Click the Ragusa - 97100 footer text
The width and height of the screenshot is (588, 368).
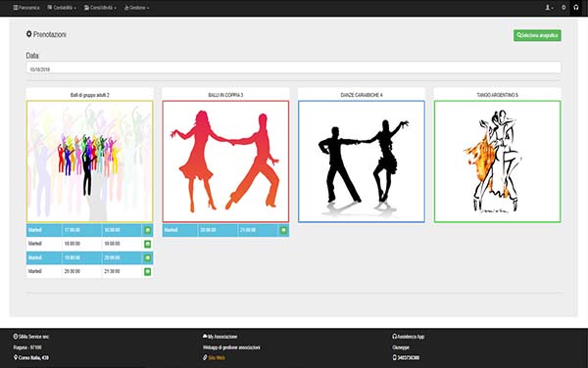[x=27, y=347]
